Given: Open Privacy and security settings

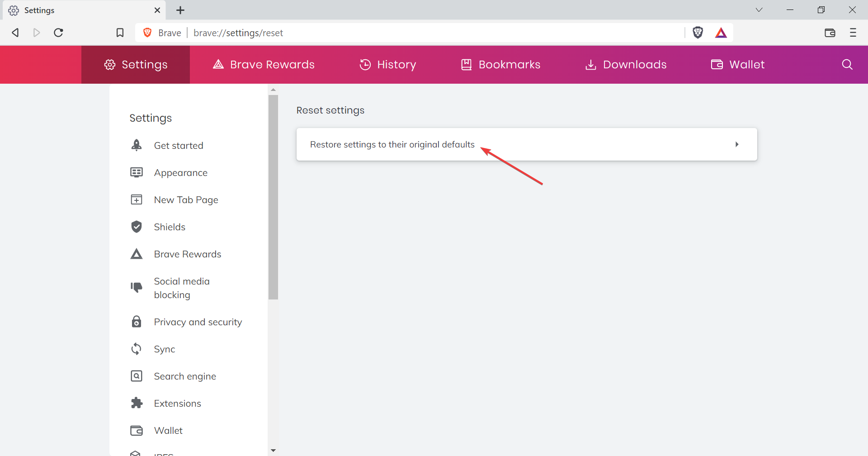Looking at the screenshot, I should (x=198, y=322).
